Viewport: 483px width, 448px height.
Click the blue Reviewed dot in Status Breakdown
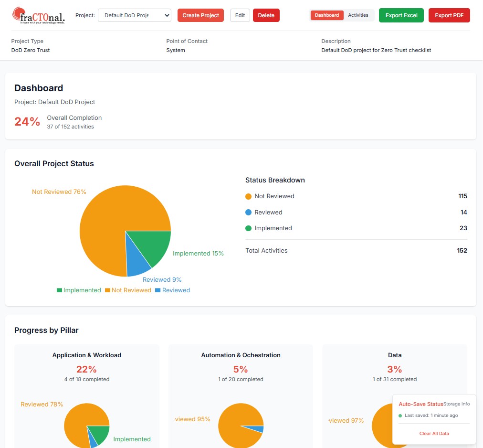click(249, 212)
